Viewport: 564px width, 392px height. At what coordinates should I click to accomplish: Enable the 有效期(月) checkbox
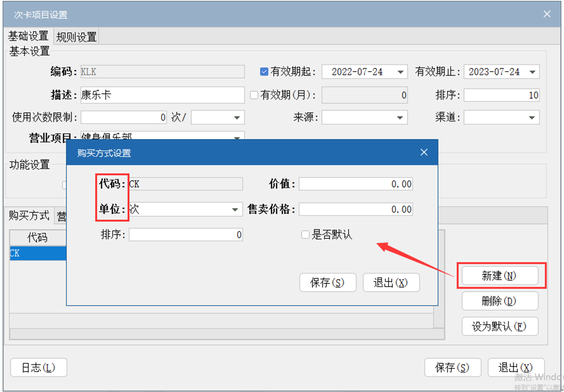254,95
